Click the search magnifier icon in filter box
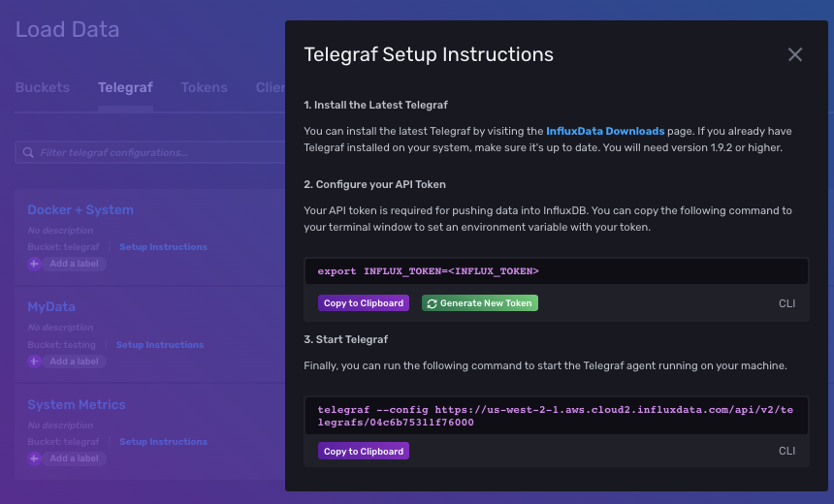The width and height of the screenshot is (834, 504). pos(28,152)
